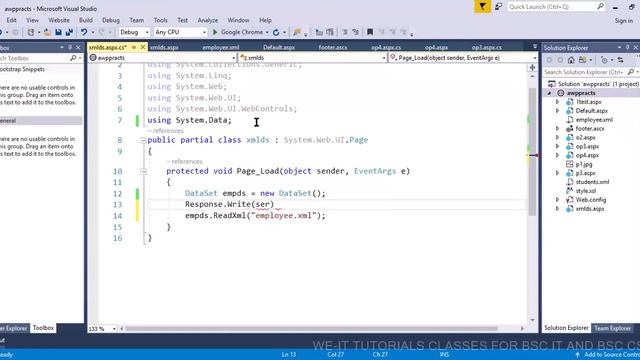Pin the Toolbox panel
This screenshot has width=640, height=360.
click(70, 48)
